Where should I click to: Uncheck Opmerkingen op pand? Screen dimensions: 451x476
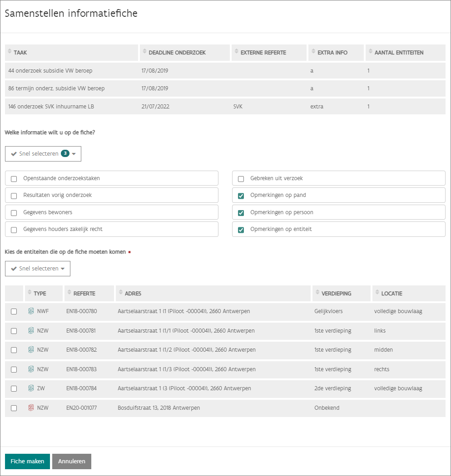click(241, 196)
